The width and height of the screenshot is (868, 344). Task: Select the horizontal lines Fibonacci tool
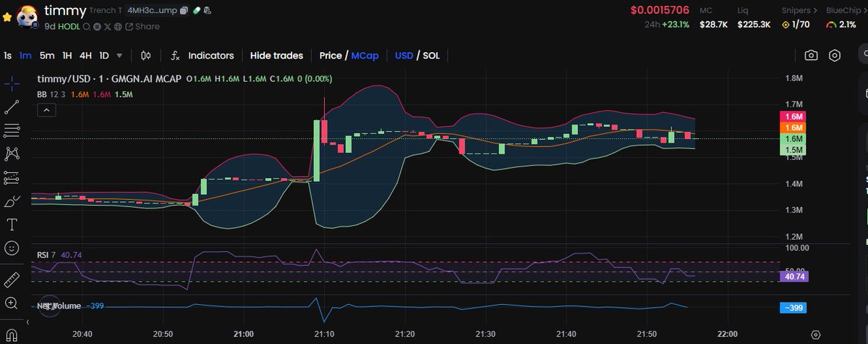[x=11, y=130]
